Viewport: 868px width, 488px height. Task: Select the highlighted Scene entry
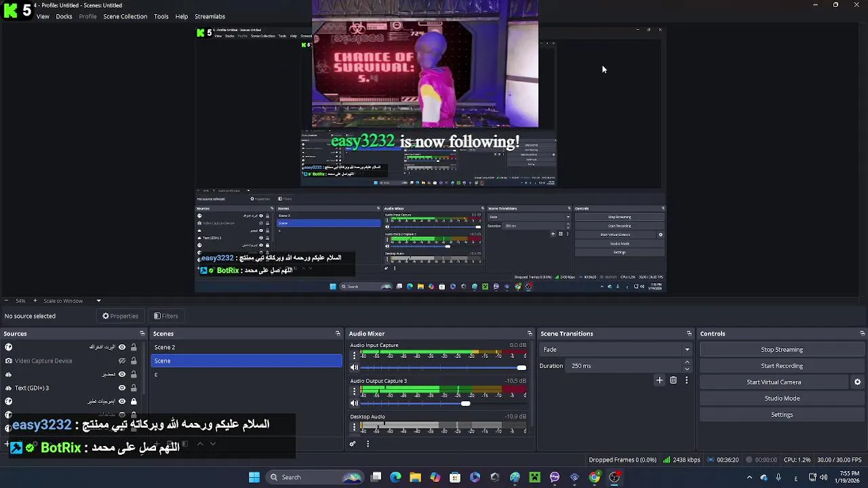coord(246,361)
